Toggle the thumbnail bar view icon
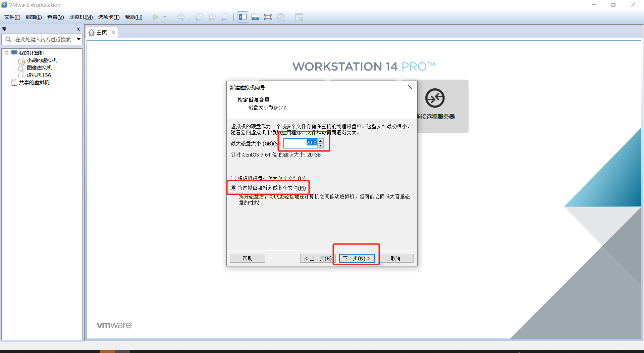Viewport: 644px width, 353px height. (255, 17)
